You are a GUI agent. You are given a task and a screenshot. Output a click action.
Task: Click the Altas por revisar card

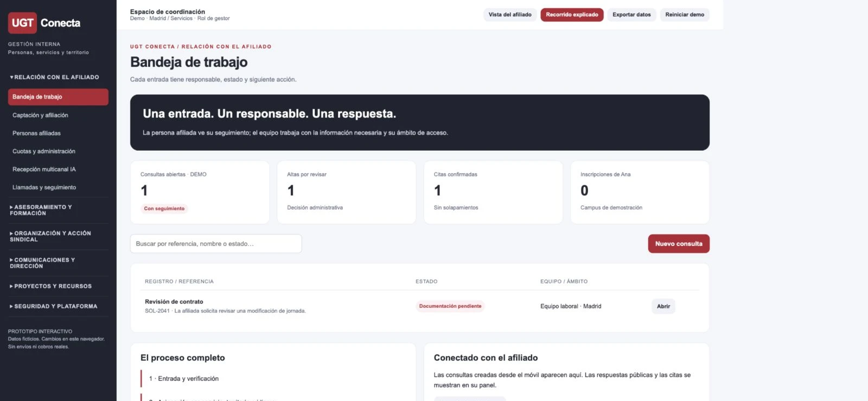pos(346,192)
